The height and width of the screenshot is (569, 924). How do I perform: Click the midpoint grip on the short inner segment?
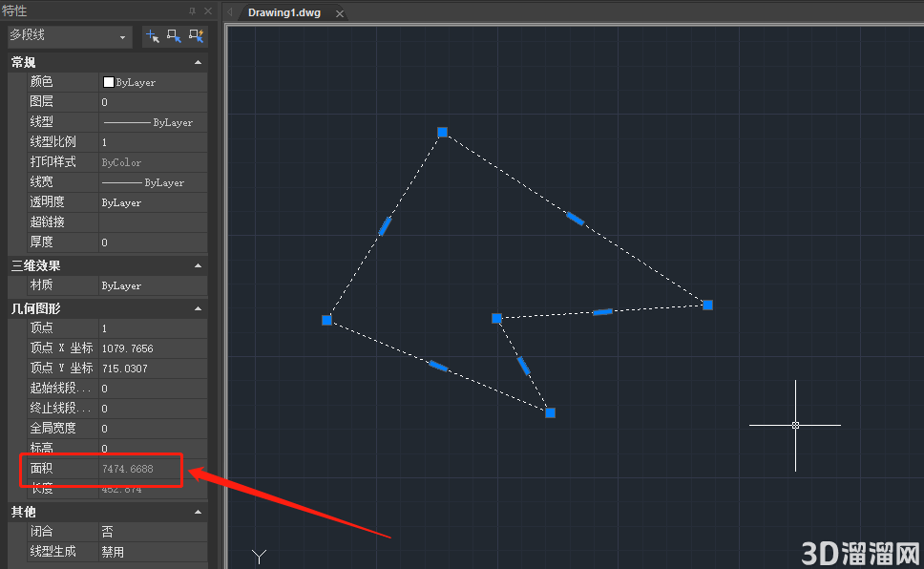524,367
